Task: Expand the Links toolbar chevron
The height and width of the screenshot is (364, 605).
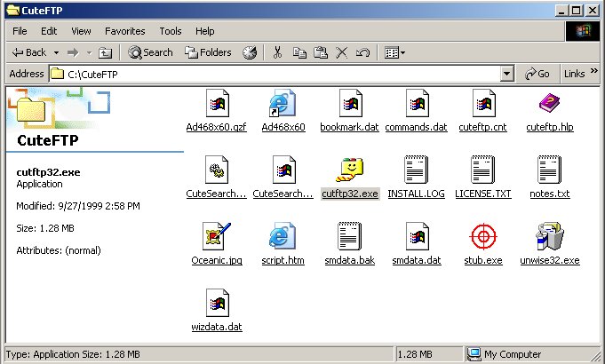Action: 594,71
